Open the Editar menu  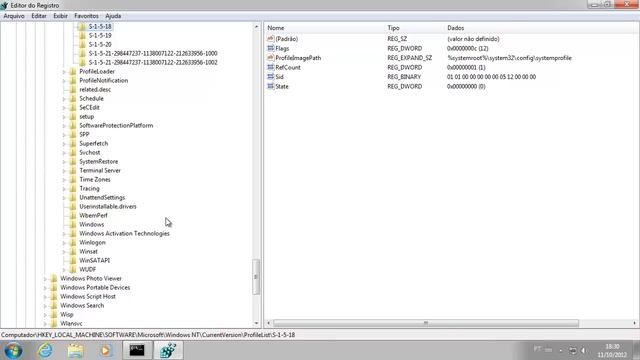click(x=39, y=16)
